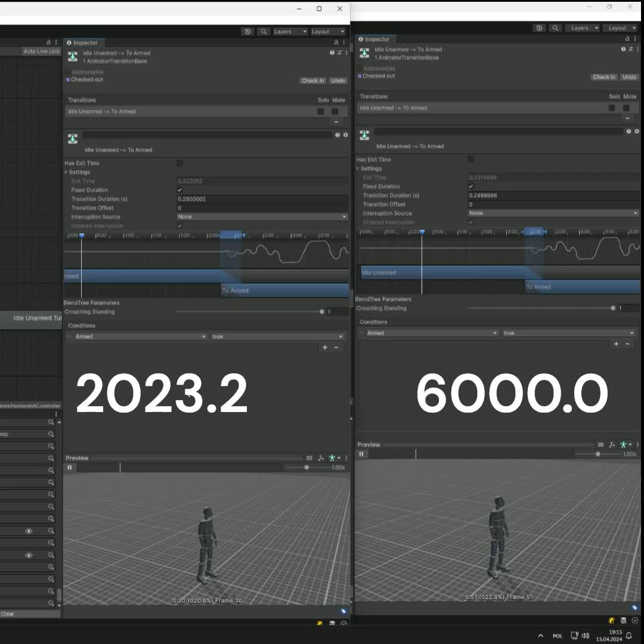
Task: Open the Layout menu in the toolbar
Action: [x=327, y=31]
